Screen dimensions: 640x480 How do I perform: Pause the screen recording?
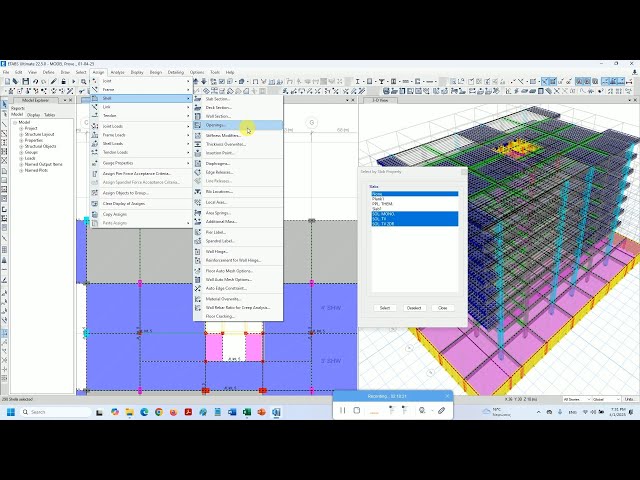342,411
